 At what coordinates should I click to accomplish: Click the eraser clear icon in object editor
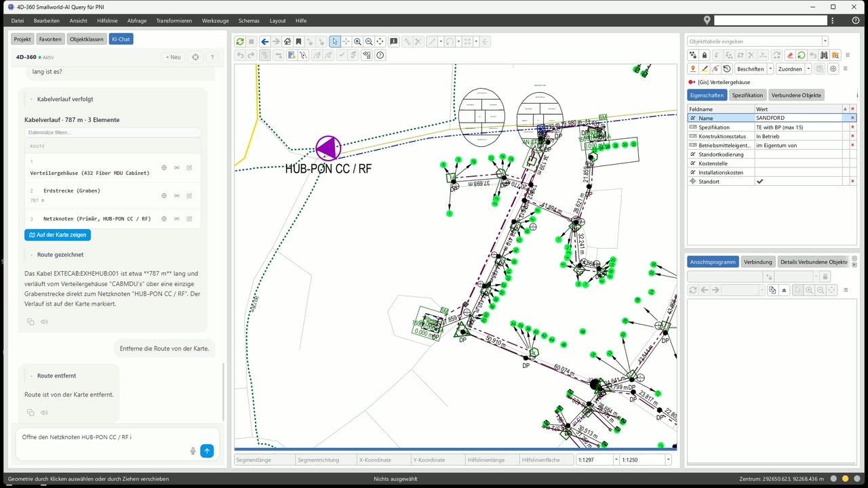click(x=790, y=55)
